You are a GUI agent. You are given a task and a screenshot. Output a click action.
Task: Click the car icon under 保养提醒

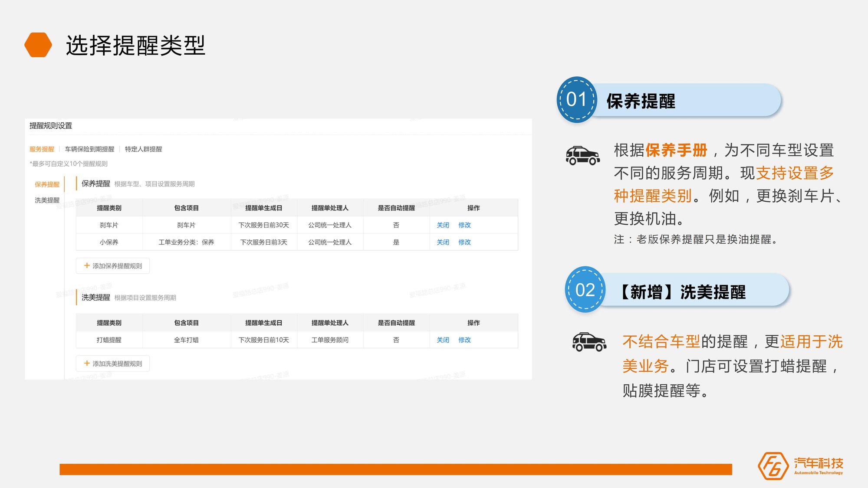tap(583, 156)
